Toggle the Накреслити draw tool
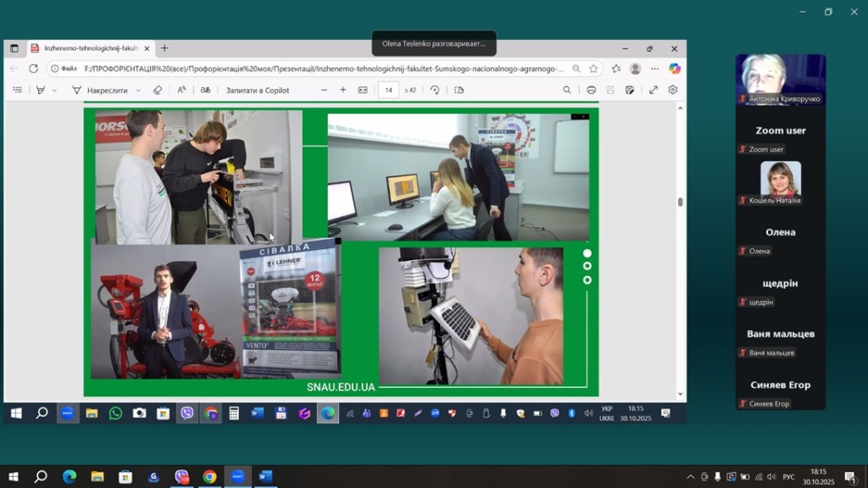Image resolution: width=868 pixels, height=488 pixels. coord(100,90)
